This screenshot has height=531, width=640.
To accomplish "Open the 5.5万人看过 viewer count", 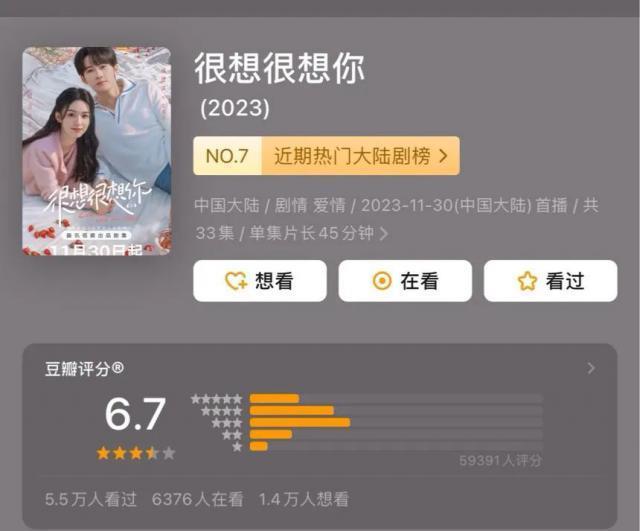I will click(x=91, y=500).
